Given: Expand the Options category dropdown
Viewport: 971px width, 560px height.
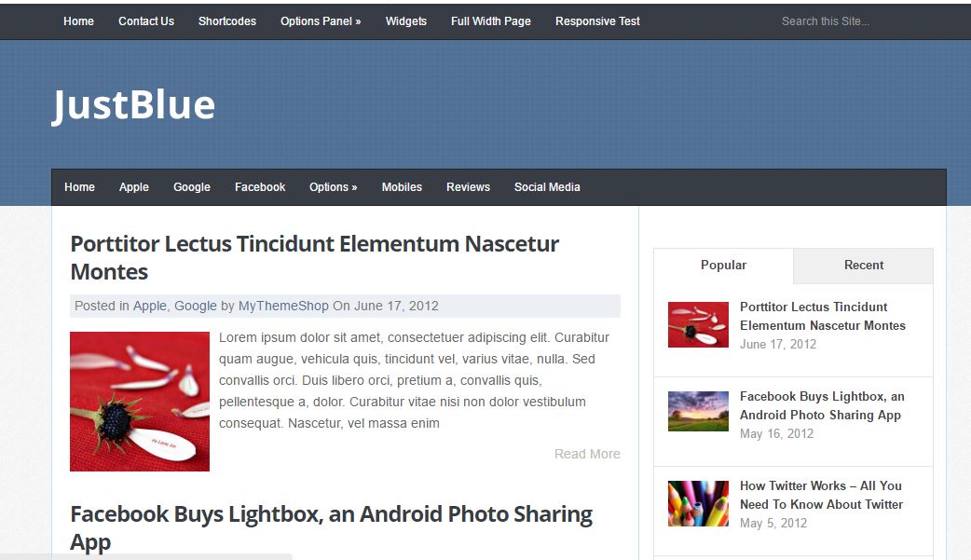Looking at the screenshot, I should pos(333,187).
